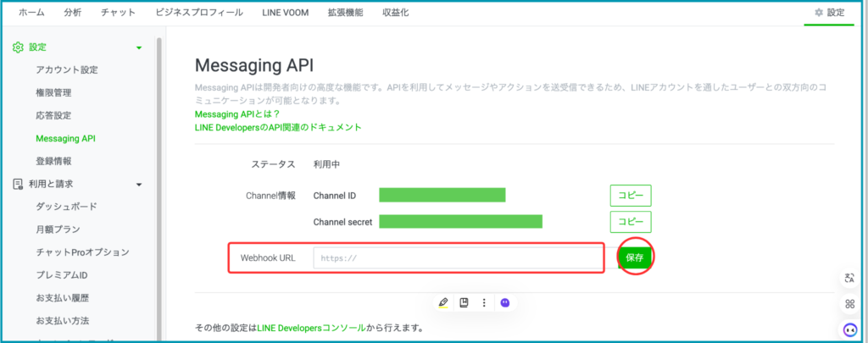Copy the Channel ID value
This screenshot has width=868, height=343.
[631, 196]
